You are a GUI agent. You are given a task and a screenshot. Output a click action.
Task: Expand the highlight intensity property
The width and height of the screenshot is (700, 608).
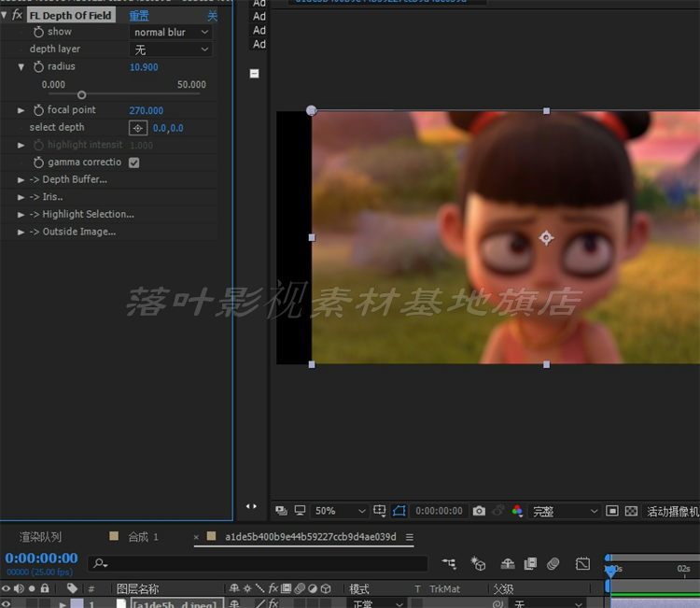point(21,145)
